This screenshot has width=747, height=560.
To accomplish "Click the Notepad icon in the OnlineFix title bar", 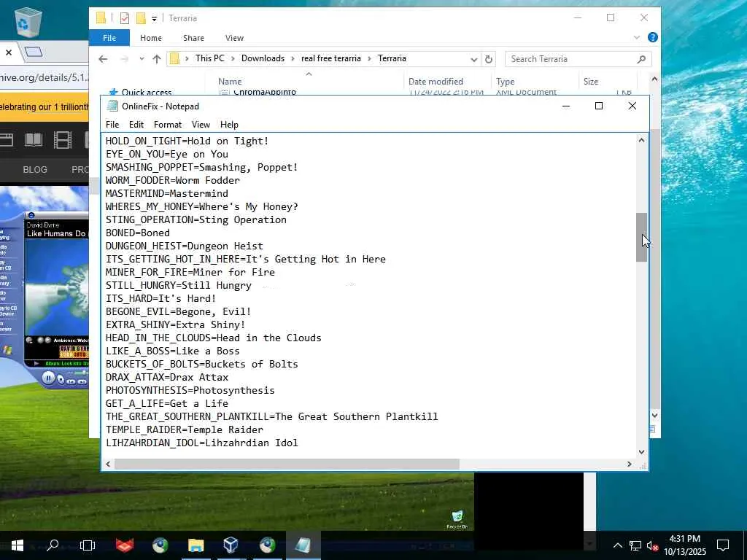I will tap(112, 106).
